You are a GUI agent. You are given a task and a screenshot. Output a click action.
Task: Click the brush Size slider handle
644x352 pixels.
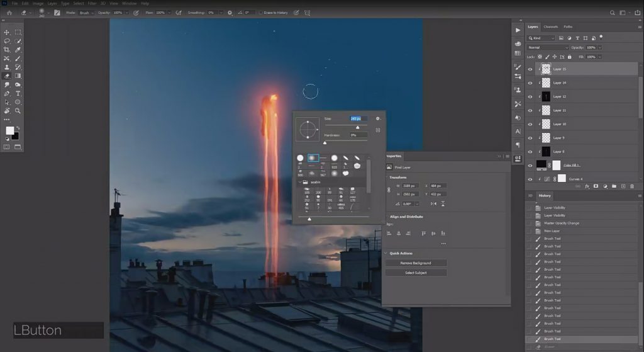click(358, 127)
